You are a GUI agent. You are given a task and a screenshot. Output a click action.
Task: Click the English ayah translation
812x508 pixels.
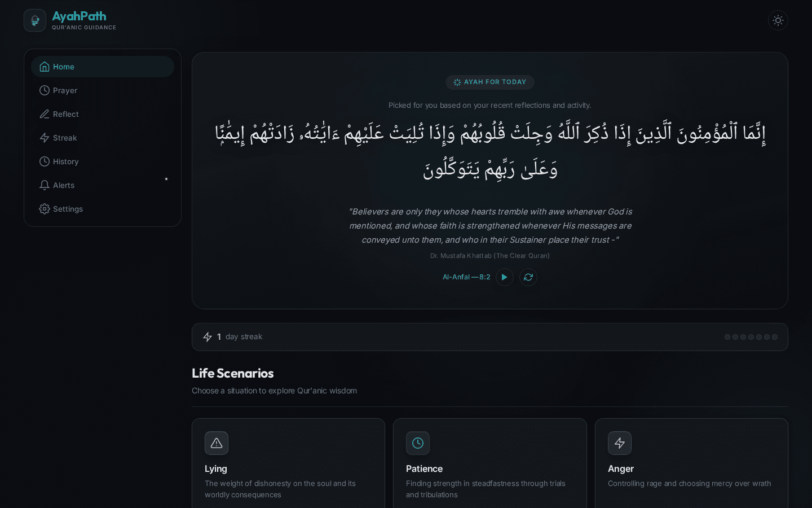point(490,226)
